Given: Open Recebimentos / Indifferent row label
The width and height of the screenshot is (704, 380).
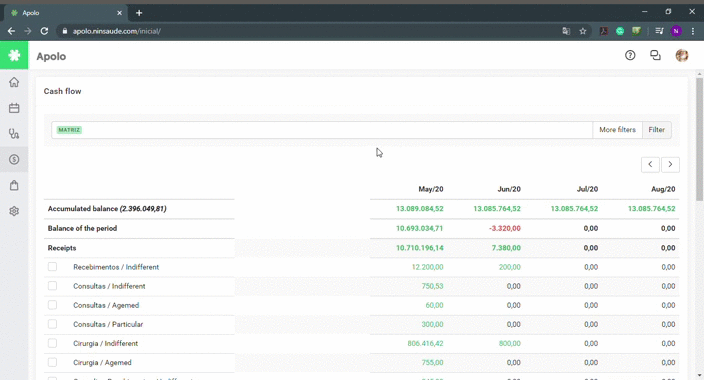Looking at the screenshot, I should tap(116, 267).
